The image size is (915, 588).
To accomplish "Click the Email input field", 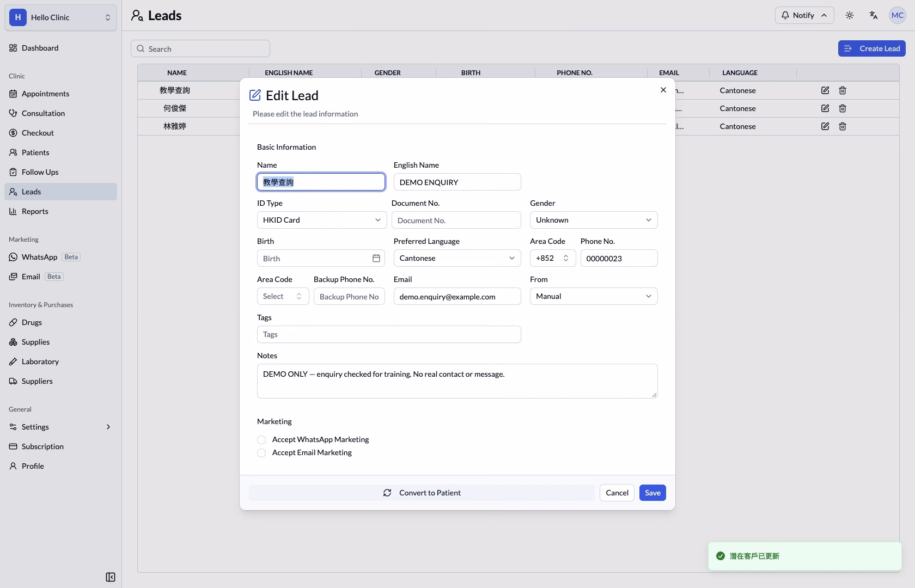I will click(x=457, y=296).
